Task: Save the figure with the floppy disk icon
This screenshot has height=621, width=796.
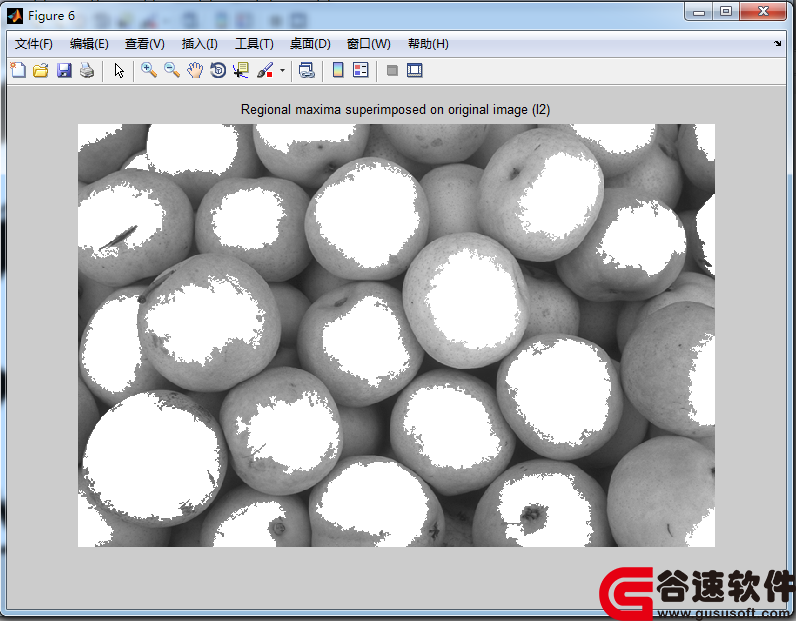Action: tap(64, 70)
